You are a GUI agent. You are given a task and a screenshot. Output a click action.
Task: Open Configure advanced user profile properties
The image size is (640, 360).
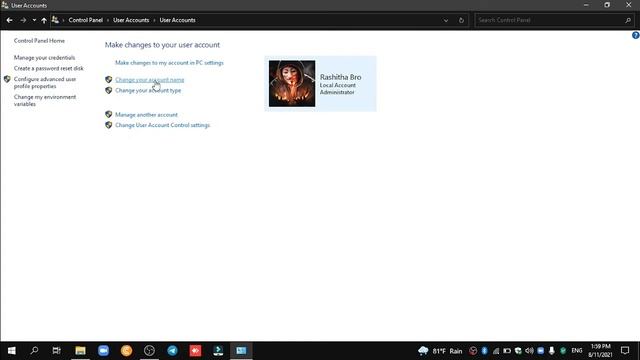click(45, 82)
